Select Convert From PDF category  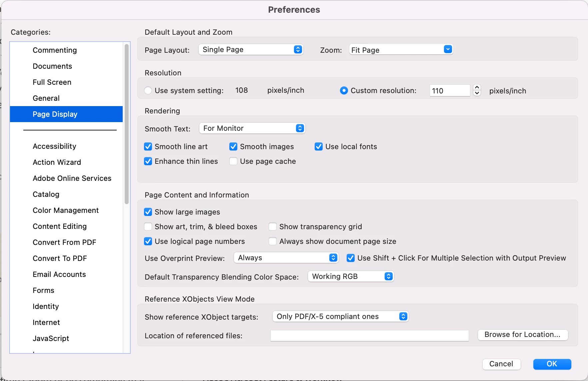[x=66, y=242]
